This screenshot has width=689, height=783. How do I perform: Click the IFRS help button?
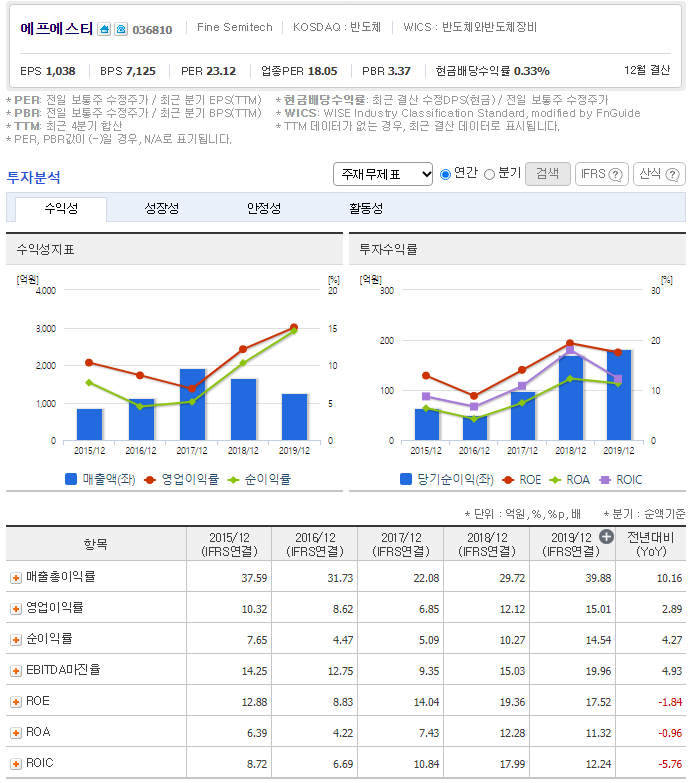click(602, 174)
